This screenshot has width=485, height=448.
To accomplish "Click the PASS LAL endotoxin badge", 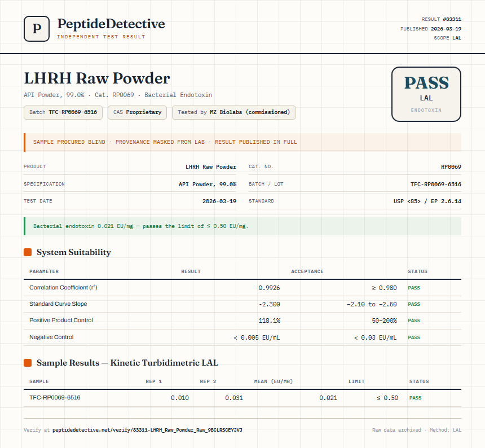I will tap(426, 94).
